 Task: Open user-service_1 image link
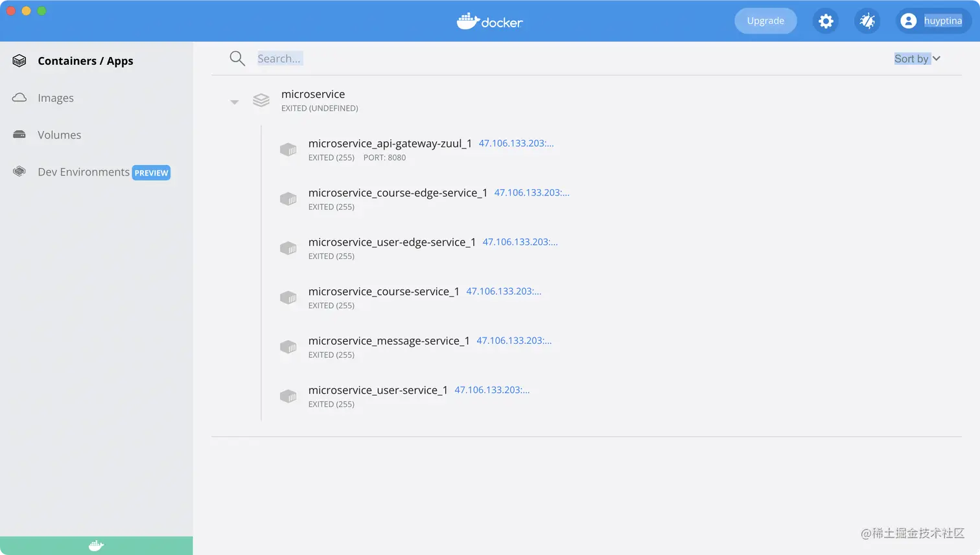click(x=492, y=389)
